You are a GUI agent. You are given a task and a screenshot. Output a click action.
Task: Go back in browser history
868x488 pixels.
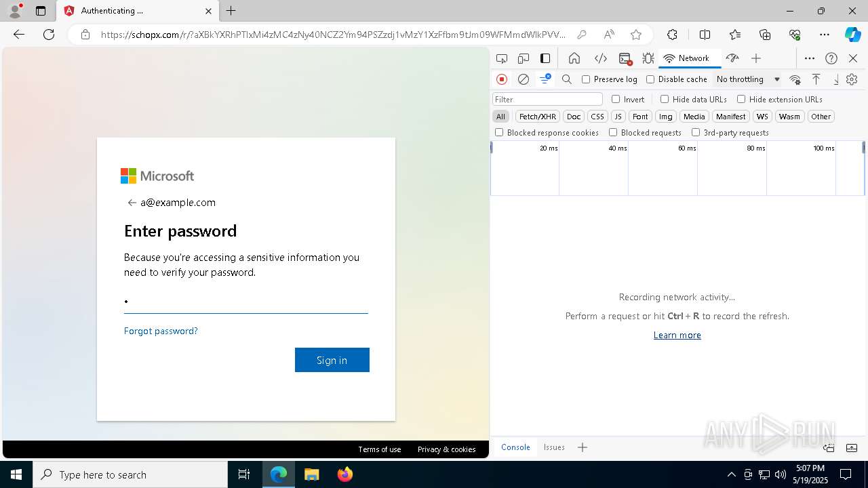click(x=19, y=35)
